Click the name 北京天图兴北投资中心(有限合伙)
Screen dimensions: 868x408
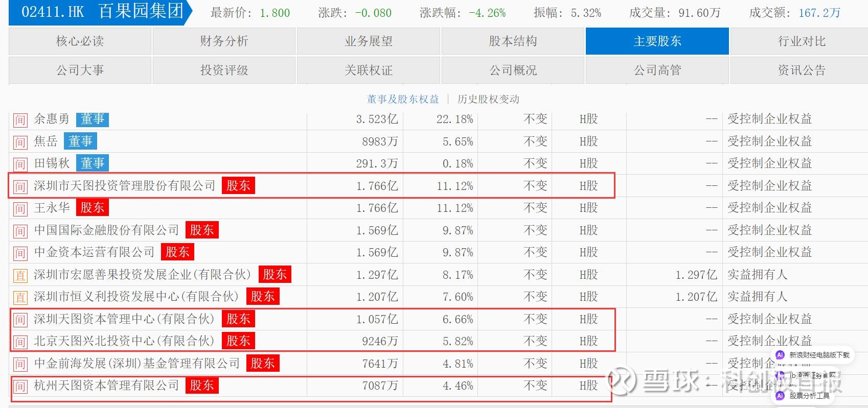[x=124, y=341]
